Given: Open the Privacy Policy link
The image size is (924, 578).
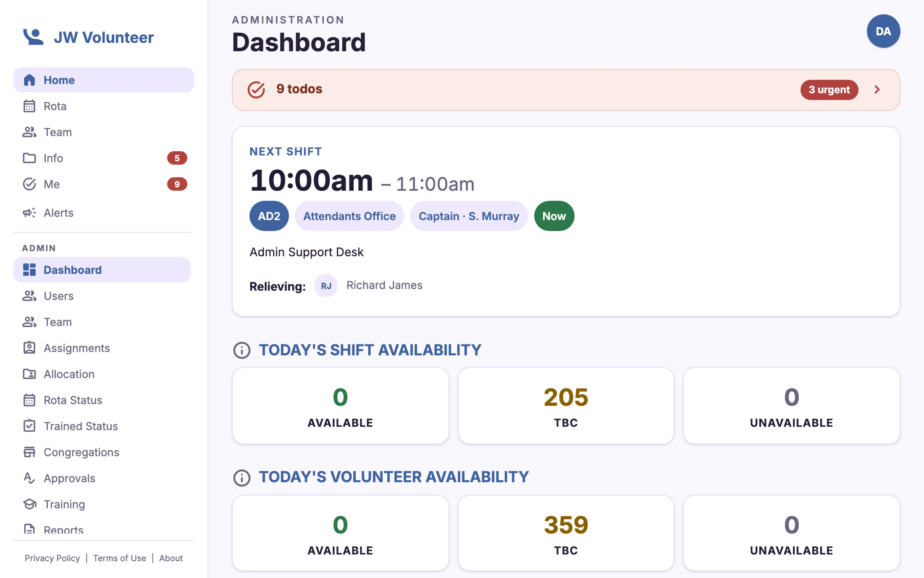Looking at the screenshot, I should tap(52, 558).
